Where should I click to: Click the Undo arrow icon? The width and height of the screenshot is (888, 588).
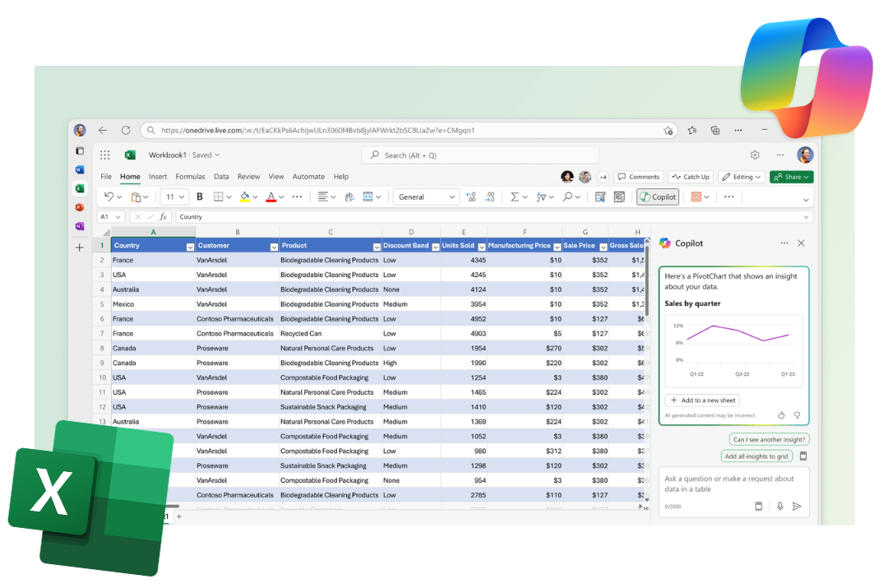pyautogui.click(x=109, y=197)
